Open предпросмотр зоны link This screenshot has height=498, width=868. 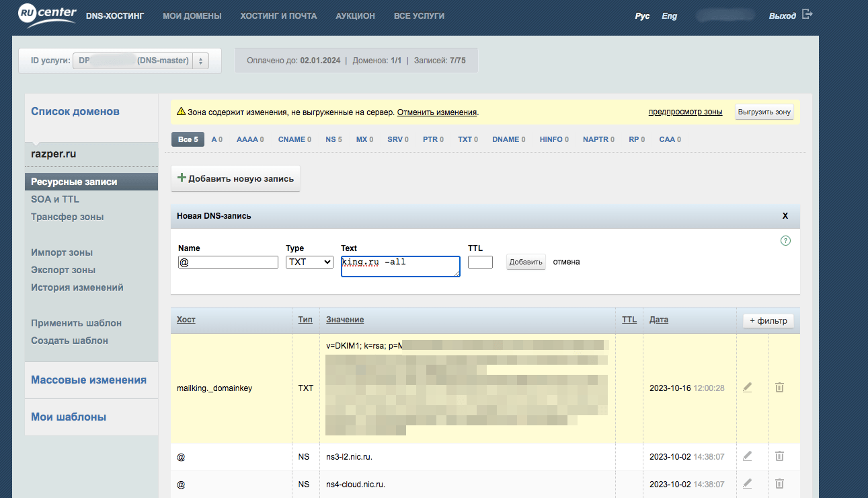[685, 112]
